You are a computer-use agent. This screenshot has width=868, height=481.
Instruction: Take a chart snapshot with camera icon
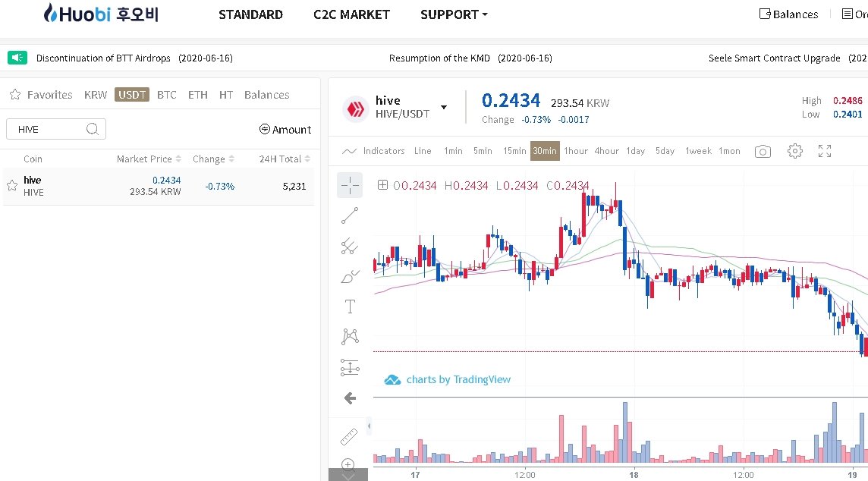[763, 151]
